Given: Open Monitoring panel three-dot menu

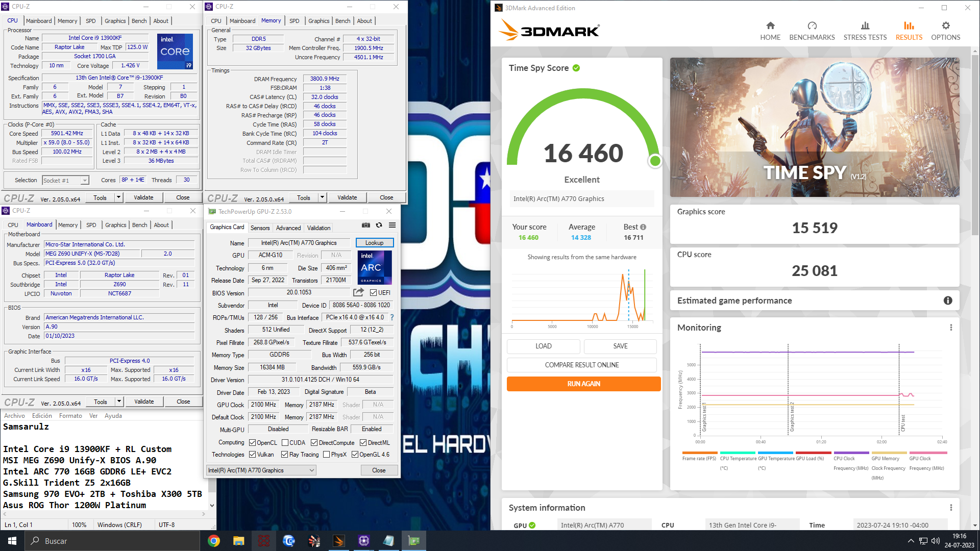Looking at the screenshot, I should (951, 328).
